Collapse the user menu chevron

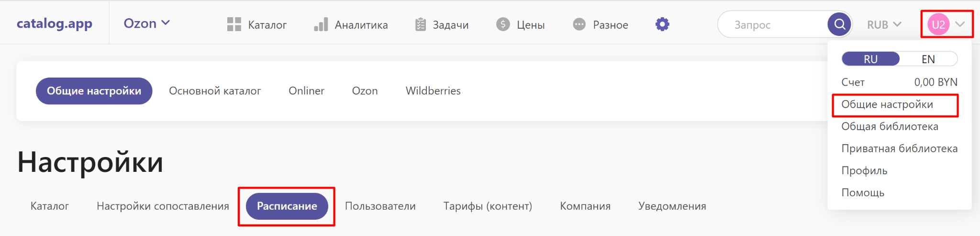pyautogui.click(x=960, y=24)
